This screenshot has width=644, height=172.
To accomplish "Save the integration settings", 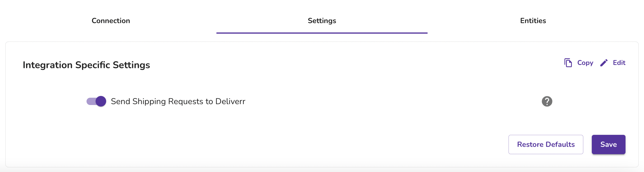I will pyautogui.click(x=609, y=145).
